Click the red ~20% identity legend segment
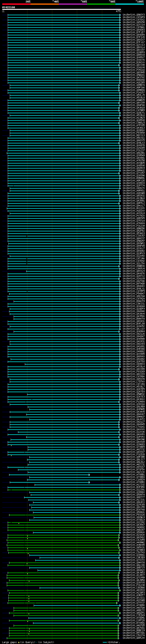146x644 pixels. pyautogui.click(x=16, y=4)
